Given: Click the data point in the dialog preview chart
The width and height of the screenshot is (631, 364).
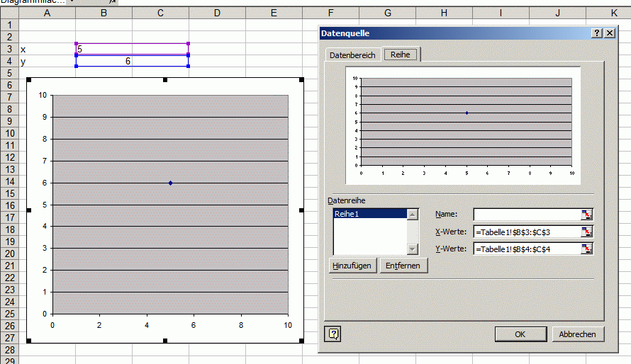Looking at the screenshot, I should [x=467, y=113].
